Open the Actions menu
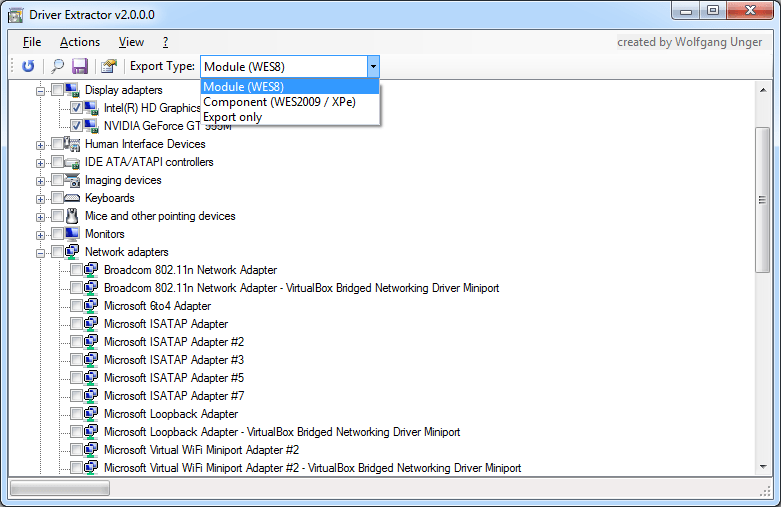This screenshot has width=781, height=507. tap(80, 42)
